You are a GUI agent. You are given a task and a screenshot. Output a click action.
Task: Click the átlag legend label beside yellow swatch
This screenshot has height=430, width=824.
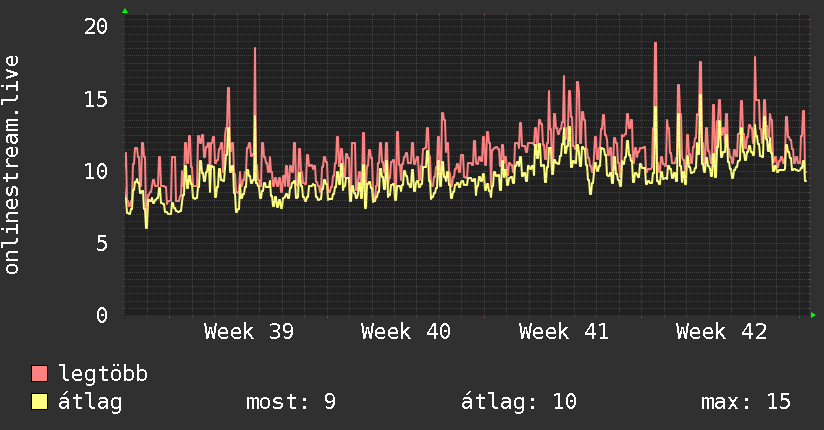pyautogui.click(x=90, y=402)
